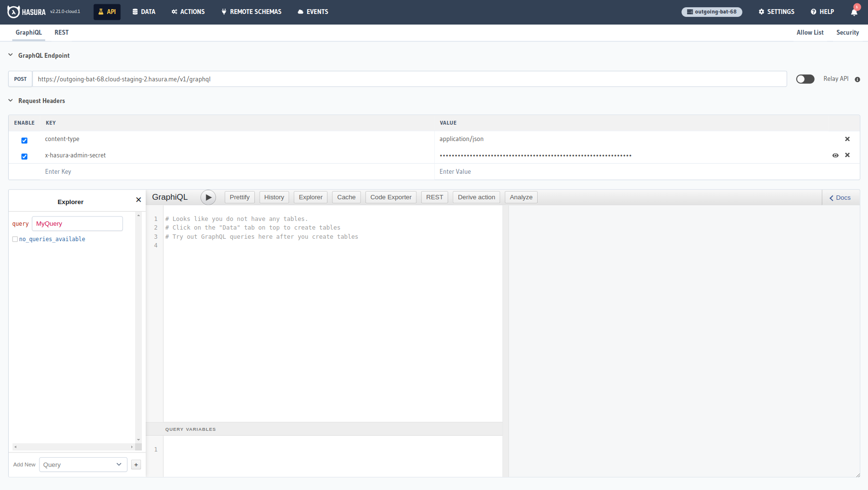
Task: Close the Explorer panel
Action: click(138, 200)
